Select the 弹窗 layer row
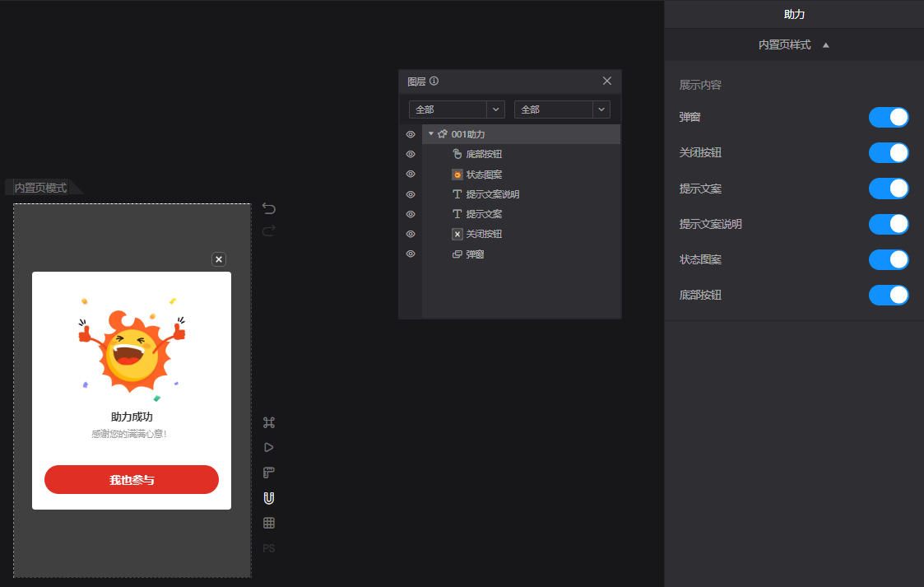This screenshot has height=587, width=924. (522, 254)
